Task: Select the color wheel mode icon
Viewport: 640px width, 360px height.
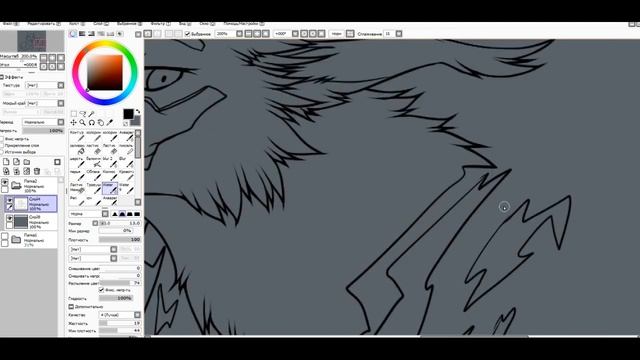Action: (x=73, y=34)
